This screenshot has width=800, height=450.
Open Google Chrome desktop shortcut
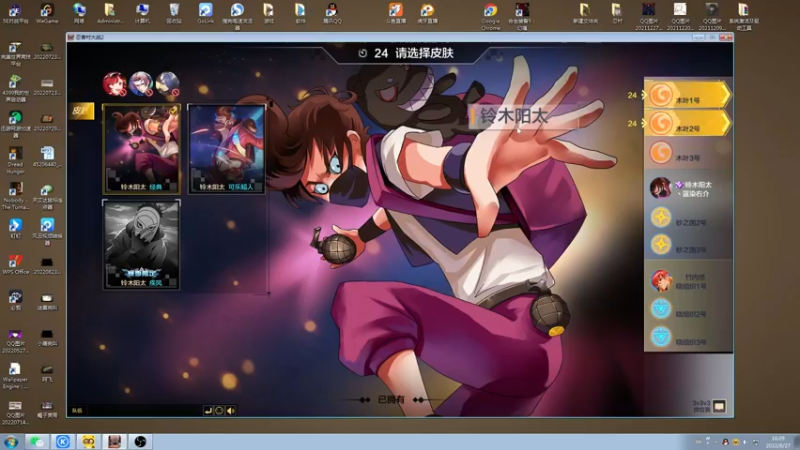coord(491,16)
